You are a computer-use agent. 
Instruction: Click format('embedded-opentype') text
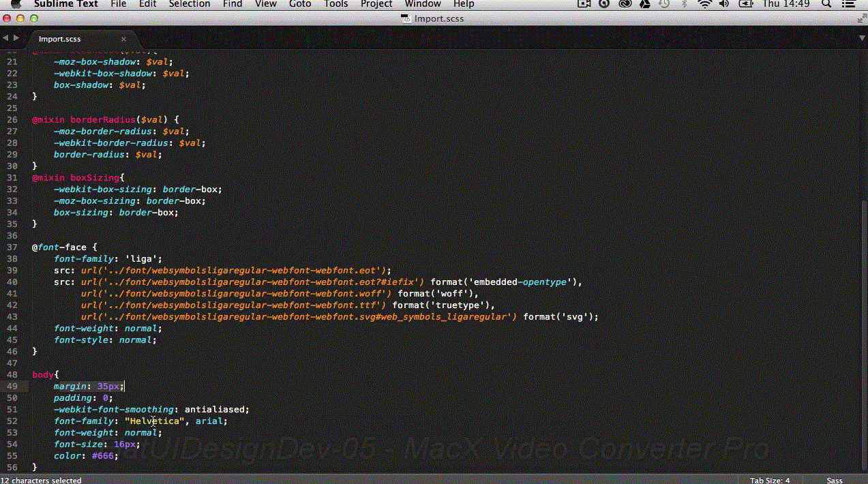(x=505, y=282)
